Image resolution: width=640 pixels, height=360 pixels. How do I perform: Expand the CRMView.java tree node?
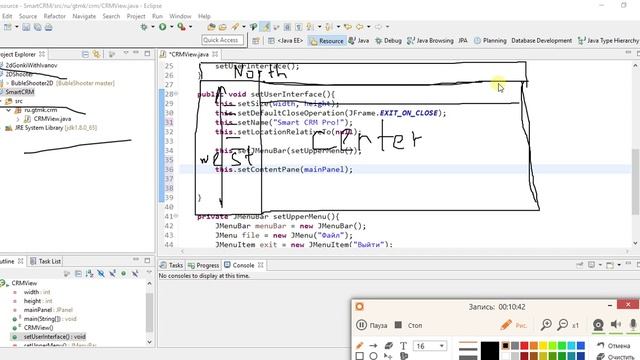tap(18, 119)
